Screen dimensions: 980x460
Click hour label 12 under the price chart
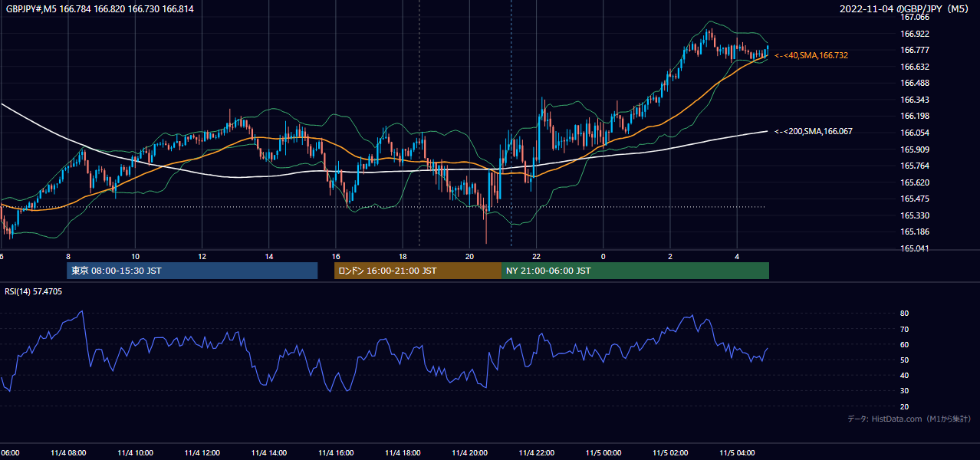(202, 256)
